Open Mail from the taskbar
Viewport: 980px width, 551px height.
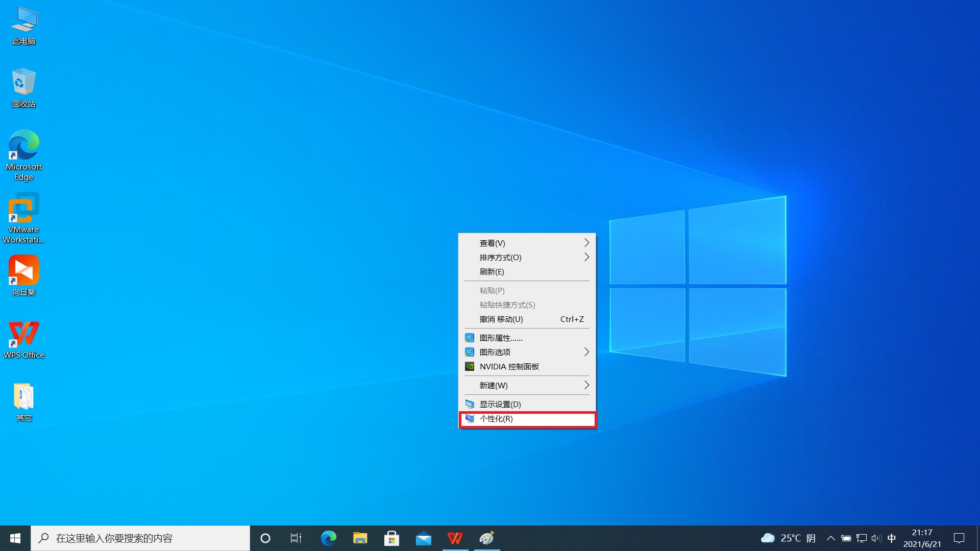pyautogui.click(x=423, y=538)
